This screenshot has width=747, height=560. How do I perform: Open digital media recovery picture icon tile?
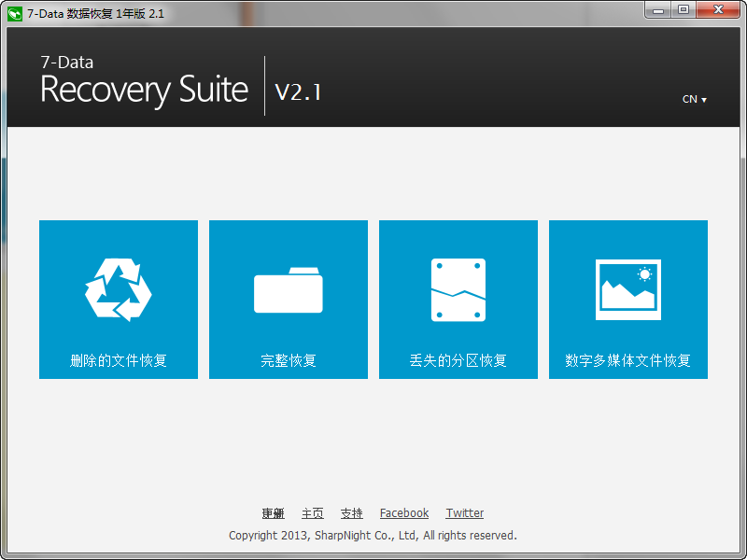[x=627, y=299]
